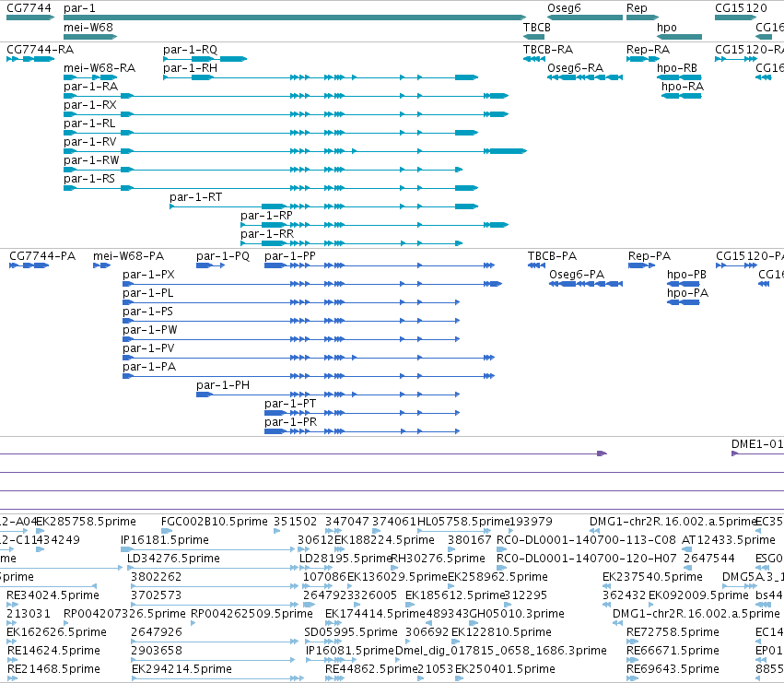Image resolution: width=784 pixels, height=683 pixels.
Task: Click EST label FGC002B10.5prime
Action: click(x=214, y=522)
